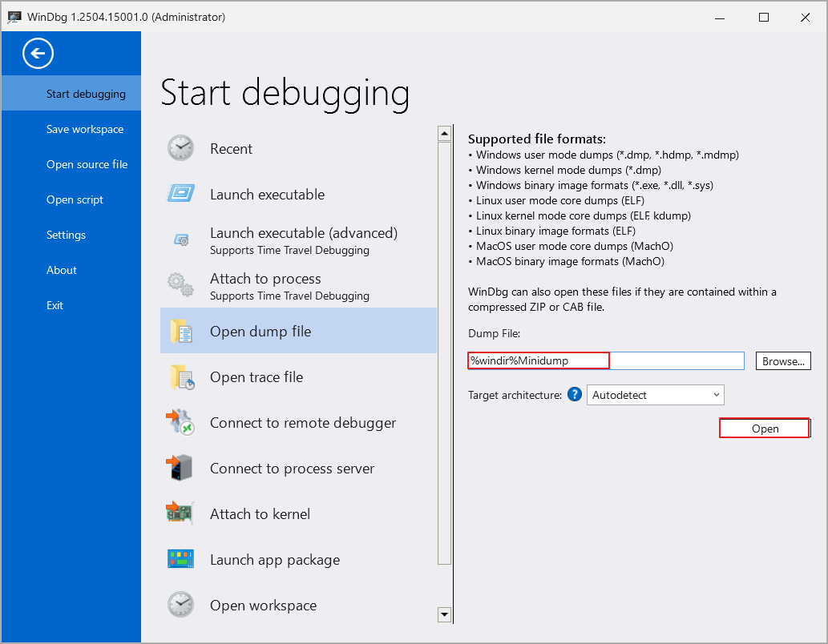This screenshot has height=644, width=828.
Task: Click the Open dump file folder icon
Action: coord(180,332)
